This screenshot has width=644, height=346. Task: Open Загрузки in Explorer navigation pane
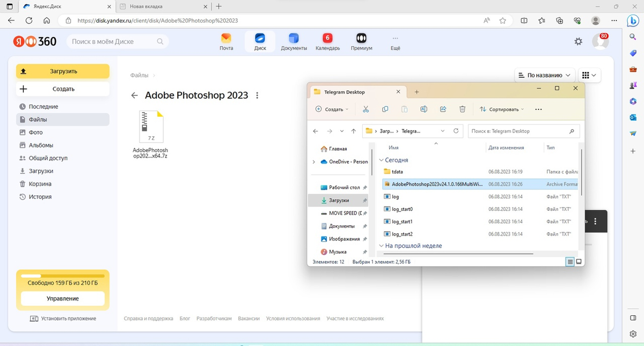pyautogui.click(x=339, y=200)
